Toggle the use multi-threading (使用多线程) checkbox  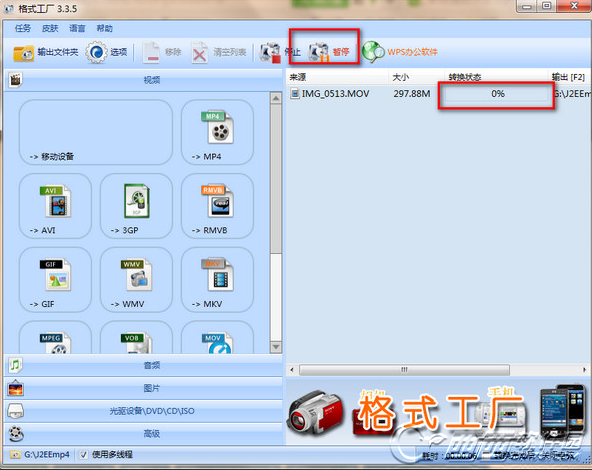pyautogui.click(x=83, y=455)
